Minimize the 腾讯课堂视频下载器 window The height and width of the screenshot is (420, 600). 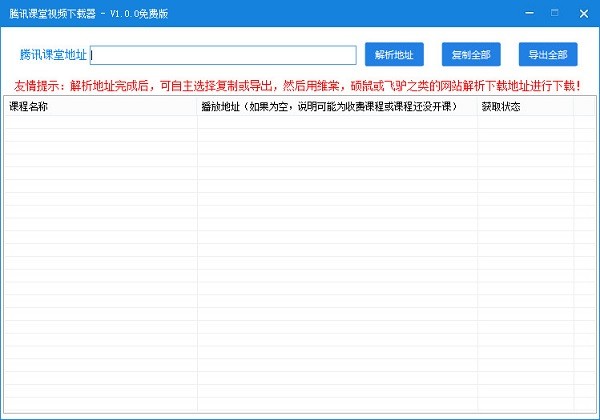point(530,13)
